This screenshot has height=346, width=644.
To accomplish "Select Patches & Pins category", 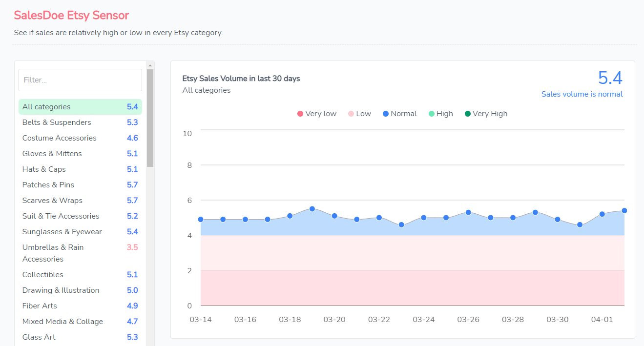I will tap(48, 185).
